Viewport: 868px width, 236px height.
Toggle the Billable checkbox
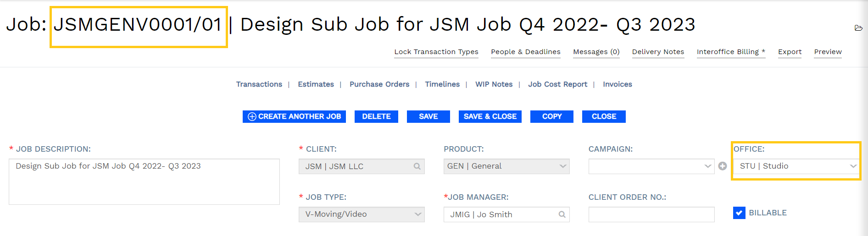click(x=739, y=213)
